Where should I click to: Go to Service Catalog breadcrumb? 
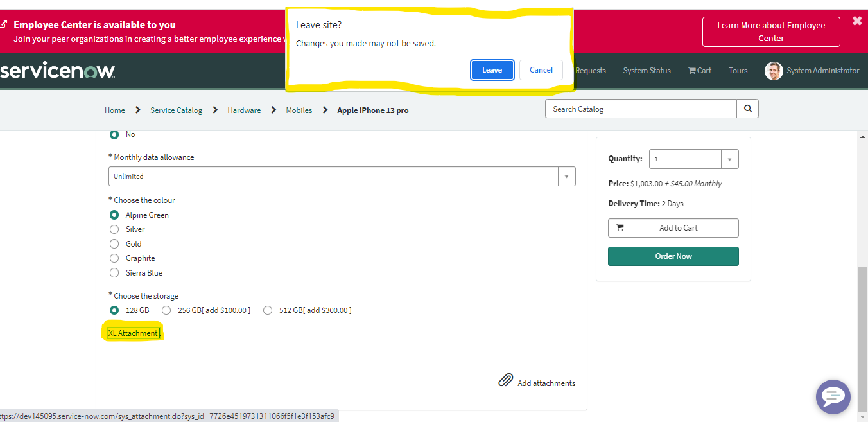point(176,110)
